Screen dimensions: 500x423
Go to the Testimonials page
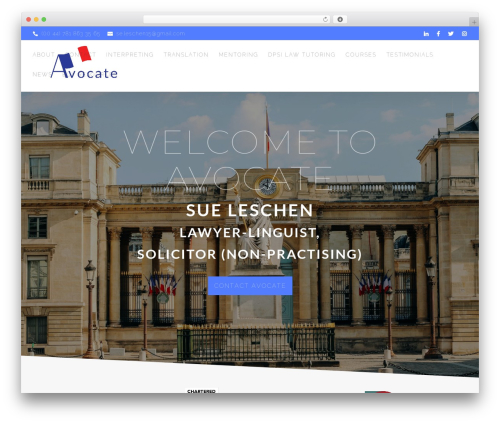[409, 54]
